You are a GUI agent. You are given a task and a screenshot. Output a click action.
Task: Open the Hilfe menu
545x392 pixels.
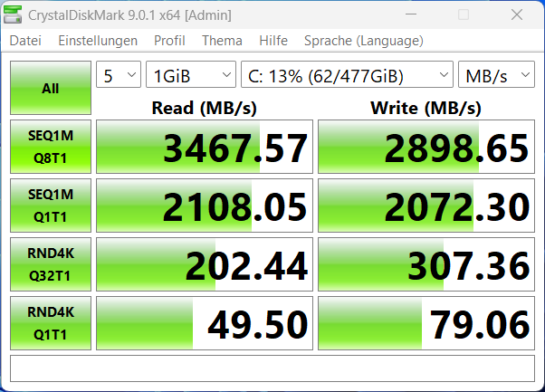pos(273,41)
